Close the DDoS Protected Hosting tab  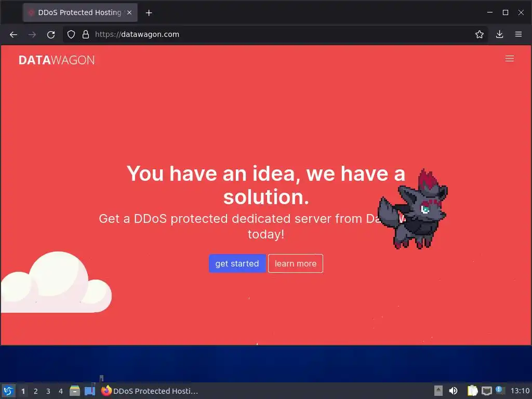pyautogui.click(x=129, y=12)
